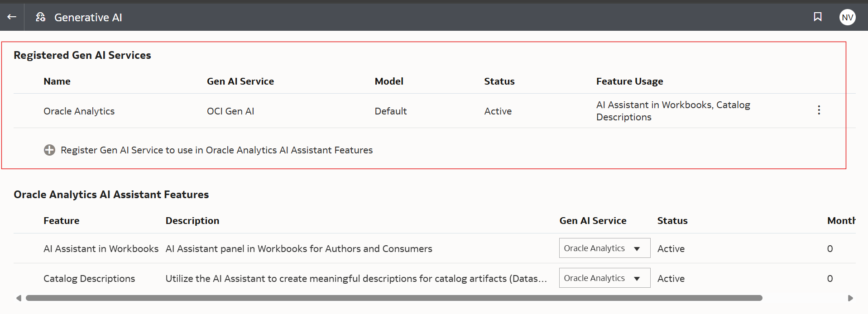Register Gen AI Service to use in Oracle Analytics

tap(216, 150)
